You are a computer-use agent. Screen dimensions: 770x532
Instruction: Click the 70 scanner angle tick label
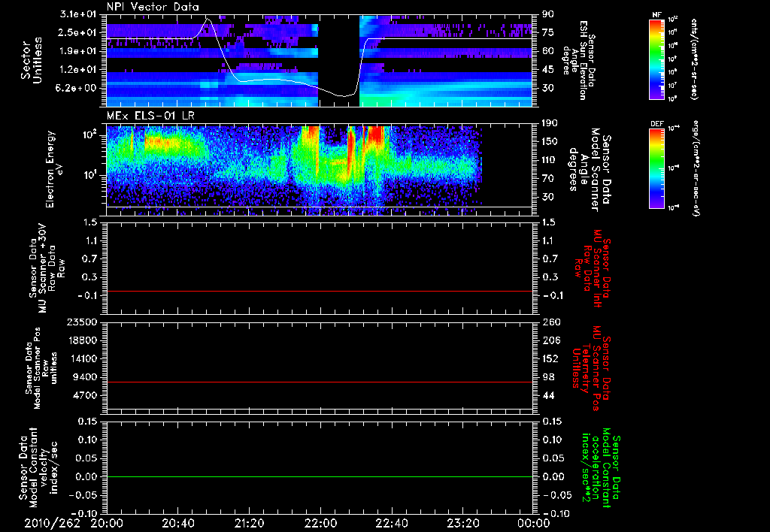click(x=548, y=179)
